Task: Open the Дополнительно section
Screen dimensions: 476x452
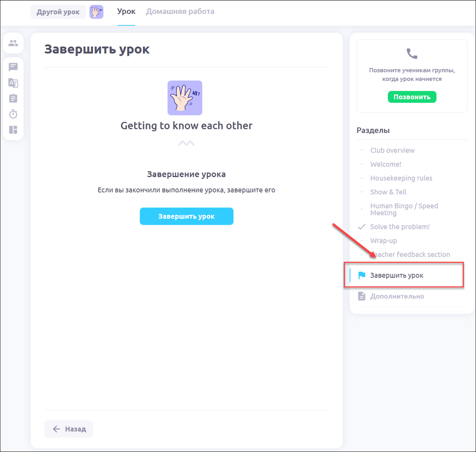Action: (x=397, y=296)
